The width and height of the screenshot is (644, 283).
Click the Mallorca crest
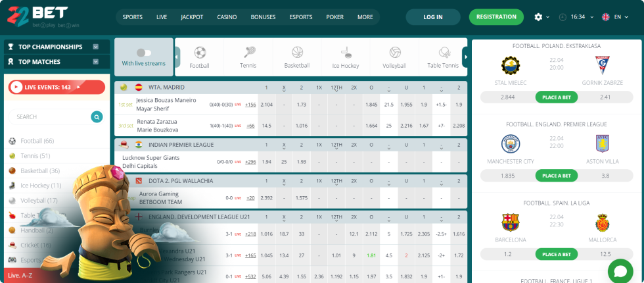(603, 222)
